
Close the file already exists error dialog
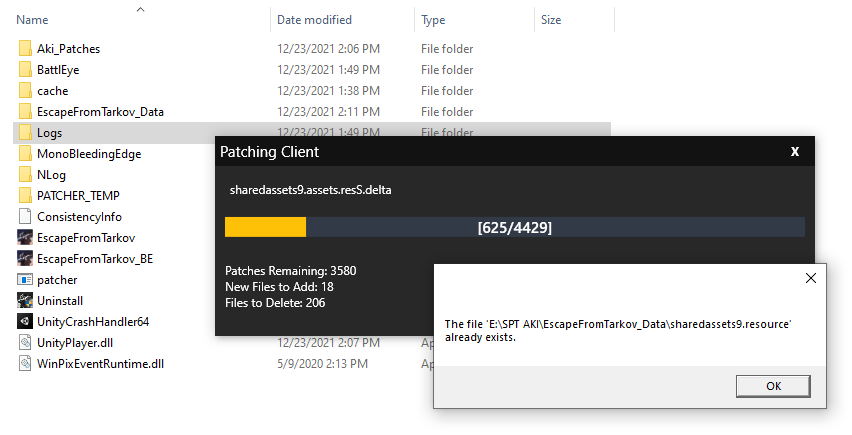(811, 278)
